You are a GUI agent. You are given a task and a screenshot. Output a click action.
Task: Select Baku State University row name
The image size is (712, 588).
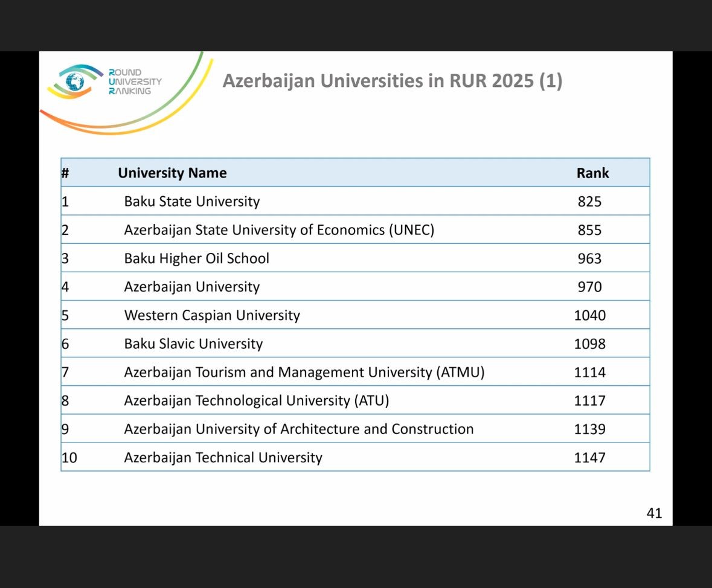191,202
